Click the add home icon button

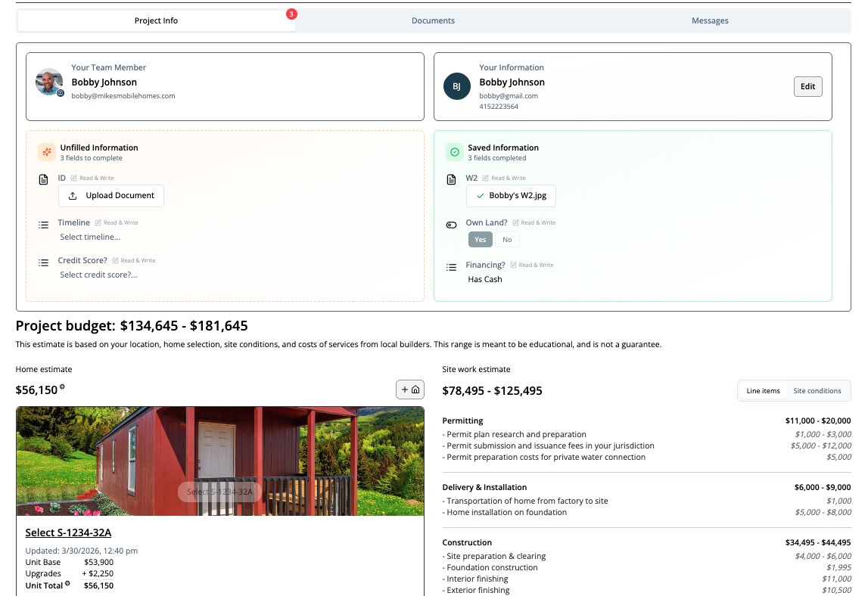tap(409, 390)
